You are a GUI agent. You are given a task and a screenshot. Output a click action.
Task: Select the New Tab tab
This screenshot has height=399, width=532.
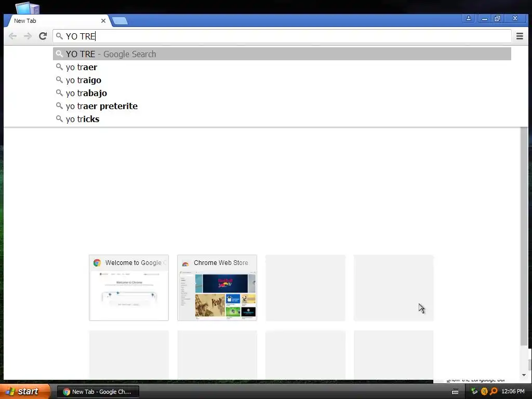point(58,21)
